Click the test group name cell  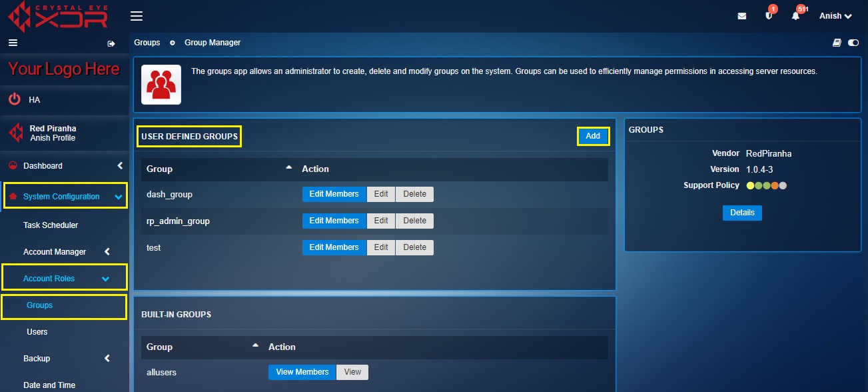pos(153,247)
